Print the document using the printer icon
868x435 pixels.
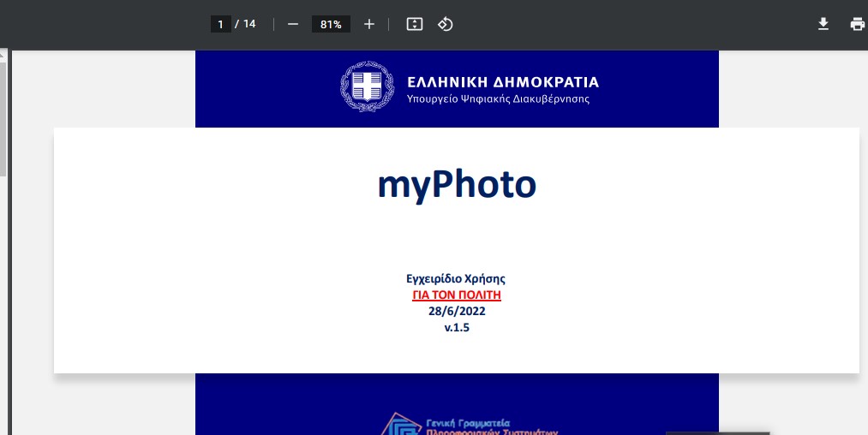coord(858,24)
